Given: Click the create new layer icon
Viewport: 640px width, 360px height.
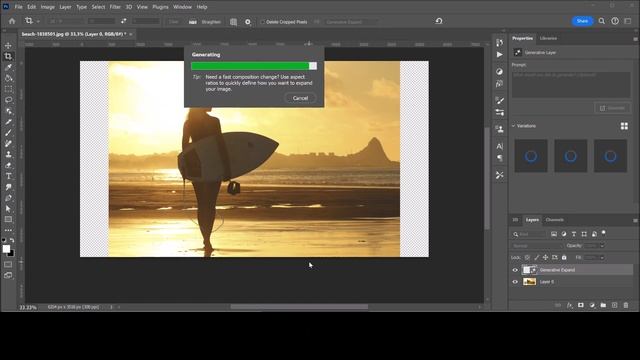Looking at the screenshot, I should pyautogui.click(x=615, y=305).
